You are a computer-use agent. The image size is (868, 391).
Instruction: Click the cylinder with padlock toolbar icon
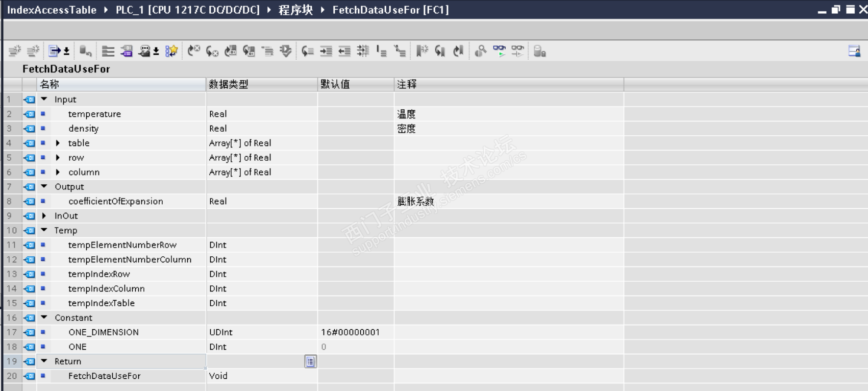539,51
